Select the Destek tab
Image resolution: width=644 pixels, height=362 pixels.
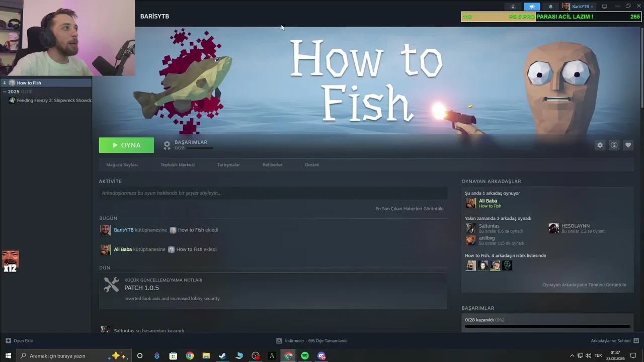click(312, 165)
